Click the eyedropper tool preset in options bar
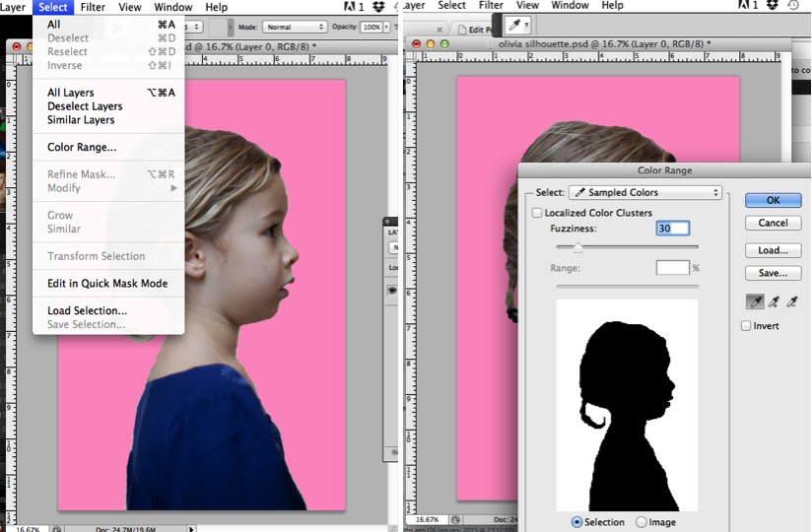Image resolution: width=812 pixels, height=532 pixels. (x=517, y=26)
